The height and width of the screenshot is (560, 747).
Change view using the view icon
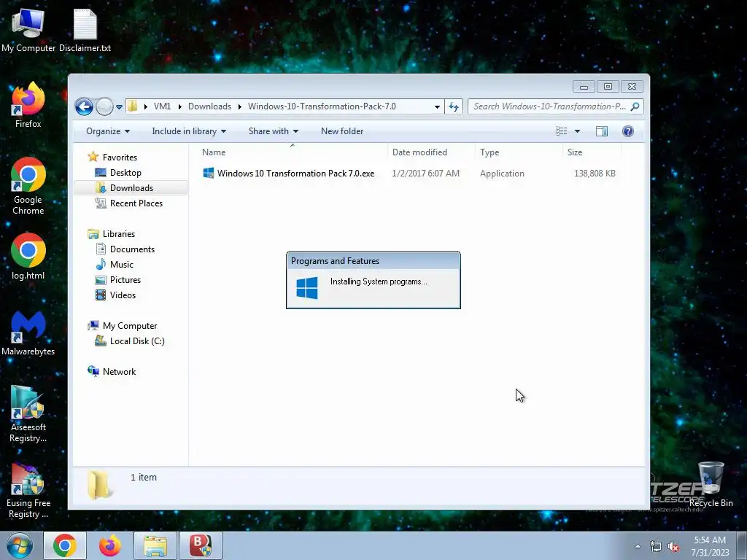tap(561, 131)
